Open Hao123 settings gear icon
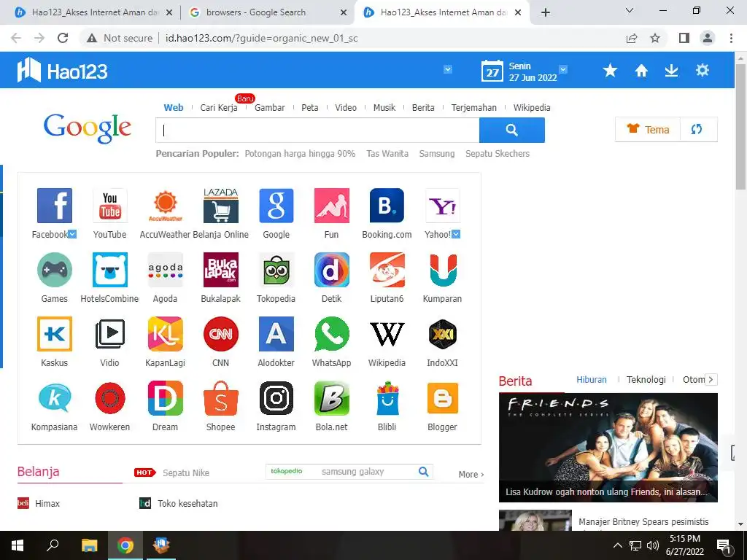The height and width of the screenshot is (560, 747). pyautogui.click(x=703, y=71)
